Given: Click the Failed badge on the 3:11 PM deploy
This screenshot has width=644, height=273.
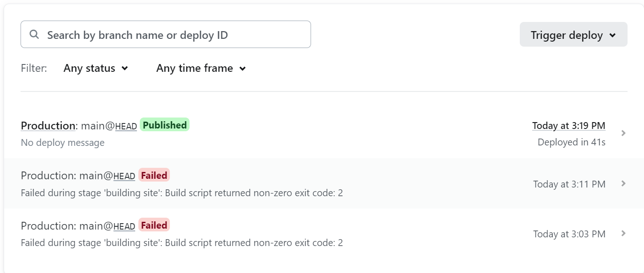Looking at the screenshot, I should click(154, 175).
